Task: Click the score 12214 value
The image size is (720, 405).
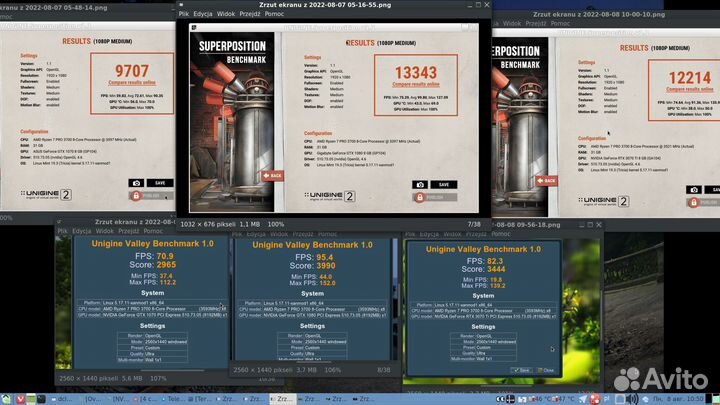Action: (x=690, y=78)
